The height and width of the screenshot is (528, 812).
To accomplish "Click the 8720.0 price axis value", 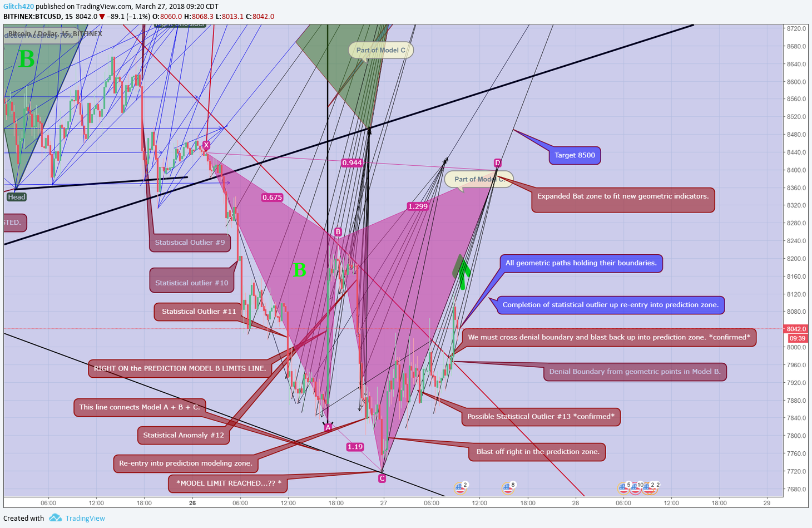I will tap(796, 28).
